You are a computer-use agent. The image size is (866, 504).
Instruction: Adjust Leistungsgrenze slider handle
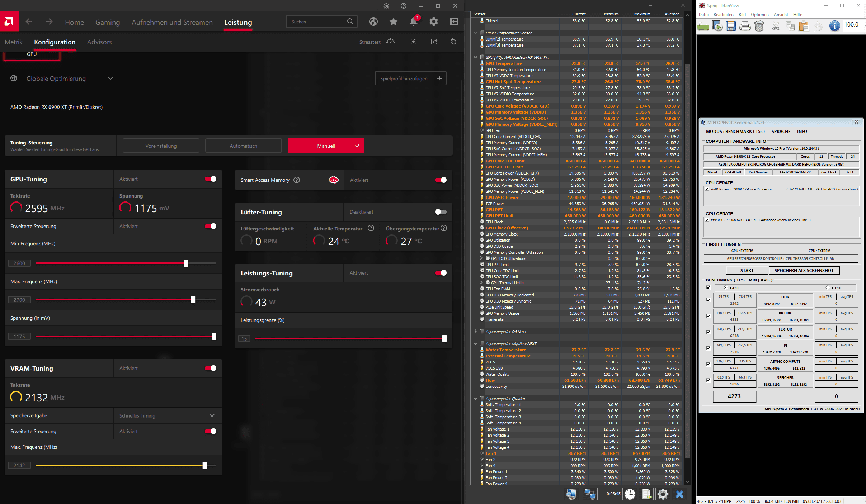pos(444,338)
